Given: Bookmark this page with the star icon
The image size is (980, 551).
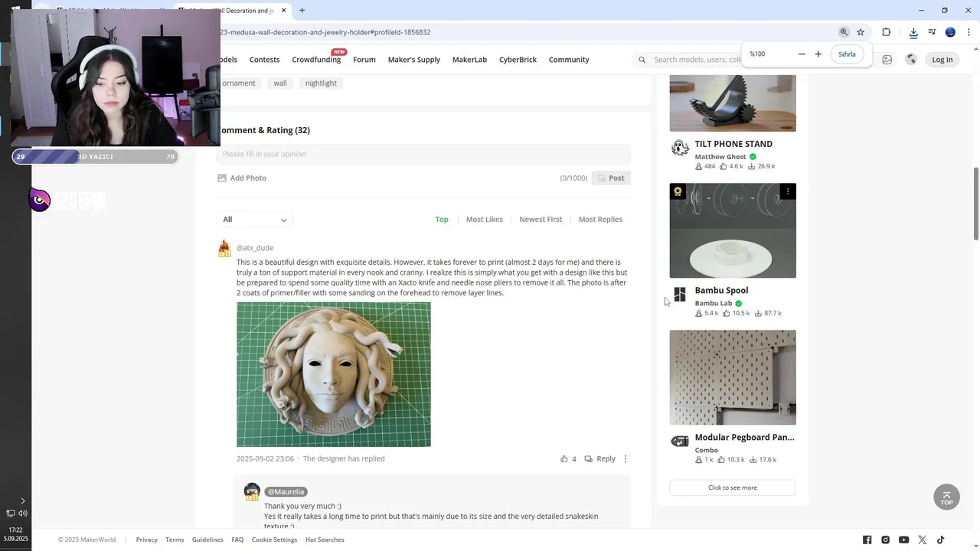Looking at the screenshot, I should (861, 32).
